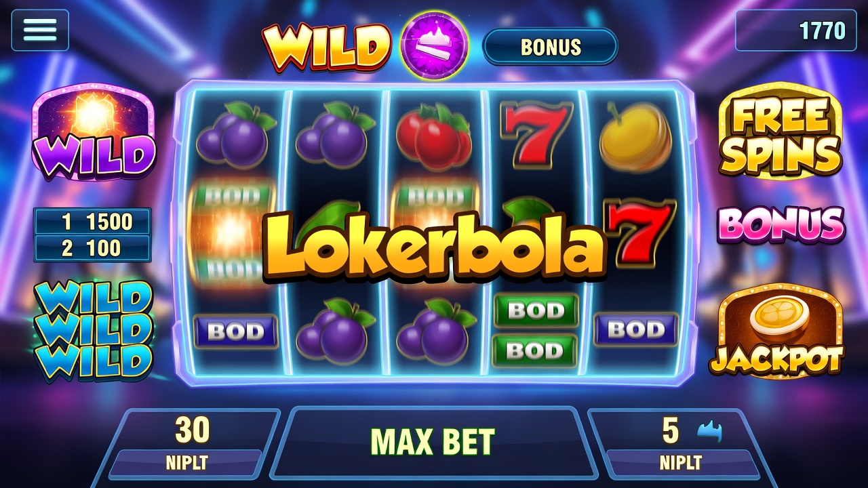Click the 5 NIPLT lines panel
This screenshot has height=488, width=868.
click(x=680, y=443)
